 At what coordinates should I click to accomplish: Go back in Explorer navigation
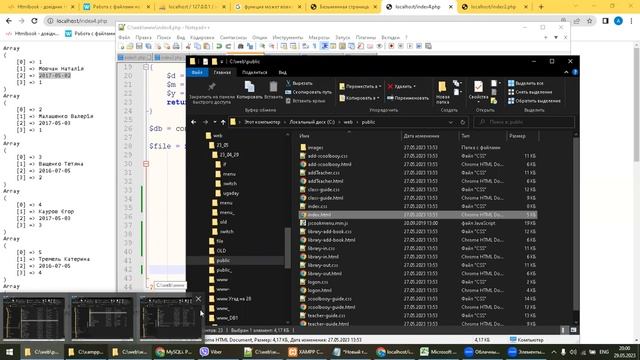point(194,122)
